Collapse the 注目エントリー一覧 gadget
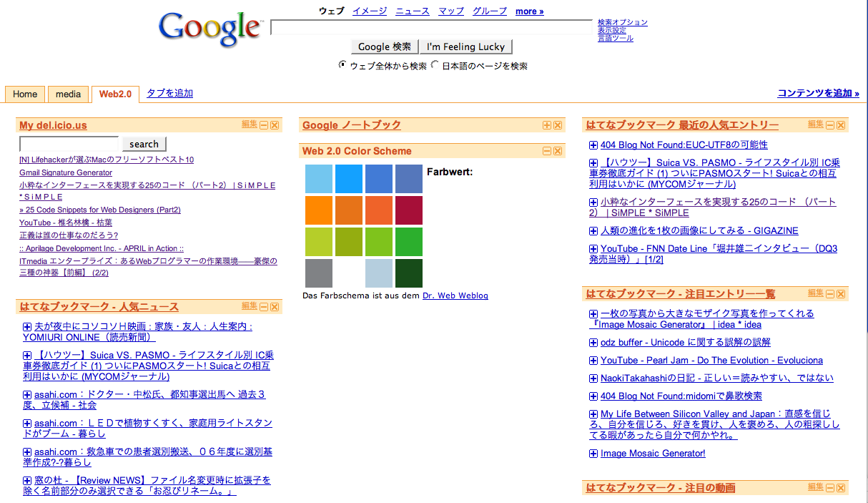 [830, 294]
